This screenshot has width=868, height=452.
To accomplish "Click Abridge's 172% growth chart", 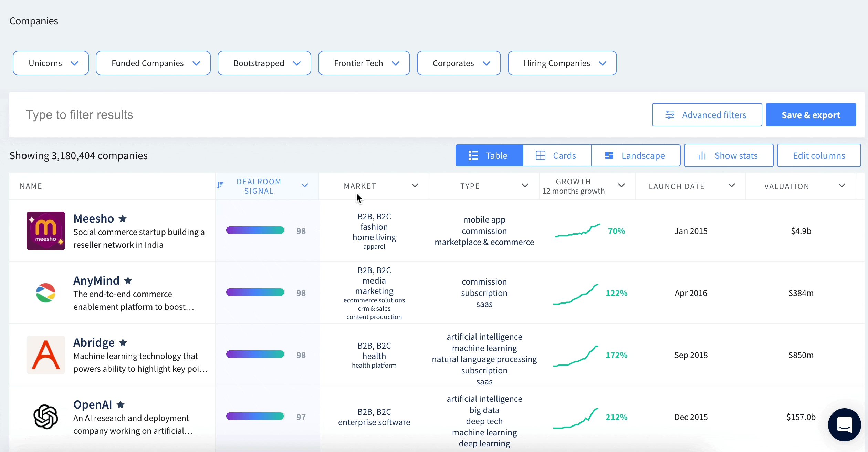I will pos(576,356).
